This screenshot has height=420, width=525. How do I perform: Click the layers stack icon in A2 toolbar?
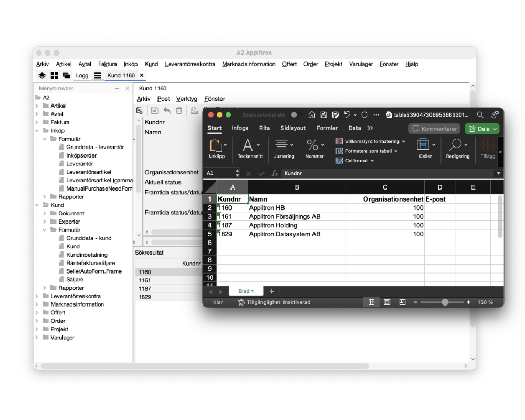pos(42,76)
